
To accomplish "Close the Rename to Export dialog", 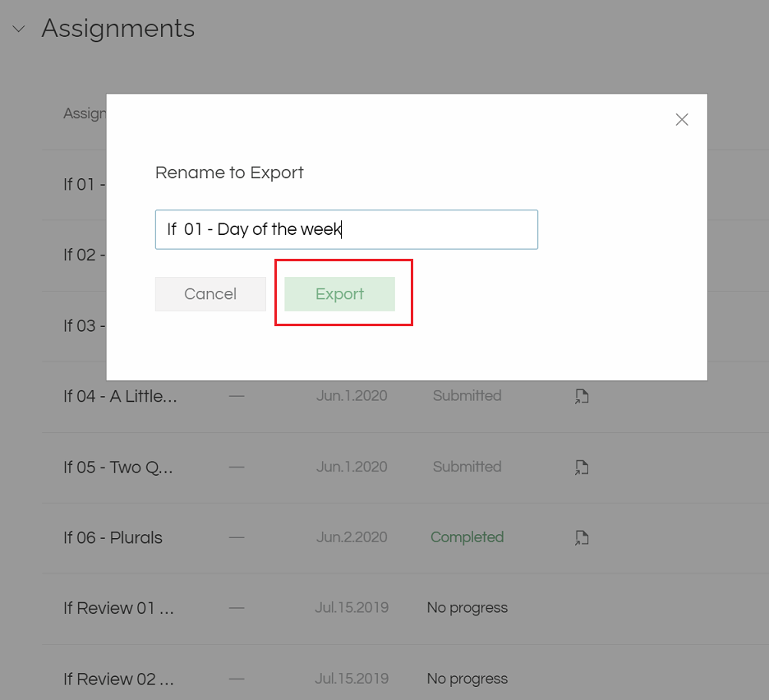I will [681, 120].
